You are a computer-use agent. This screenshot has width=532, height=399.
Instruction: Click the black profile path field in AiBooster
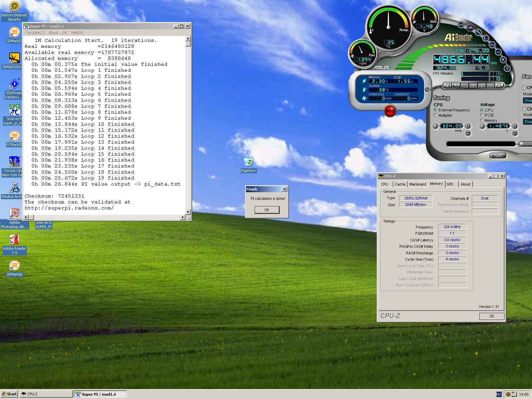pos(481,144)
